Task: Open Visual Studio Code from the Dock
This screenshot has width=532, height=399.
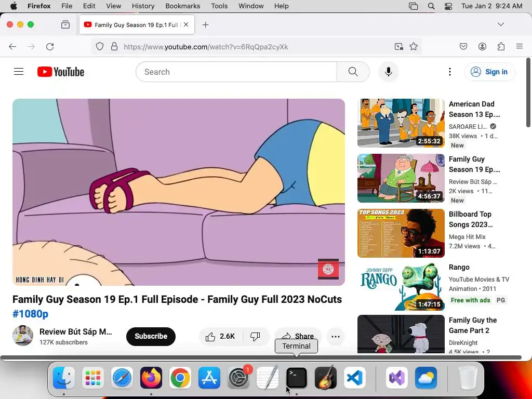Action: pos(354,378)
